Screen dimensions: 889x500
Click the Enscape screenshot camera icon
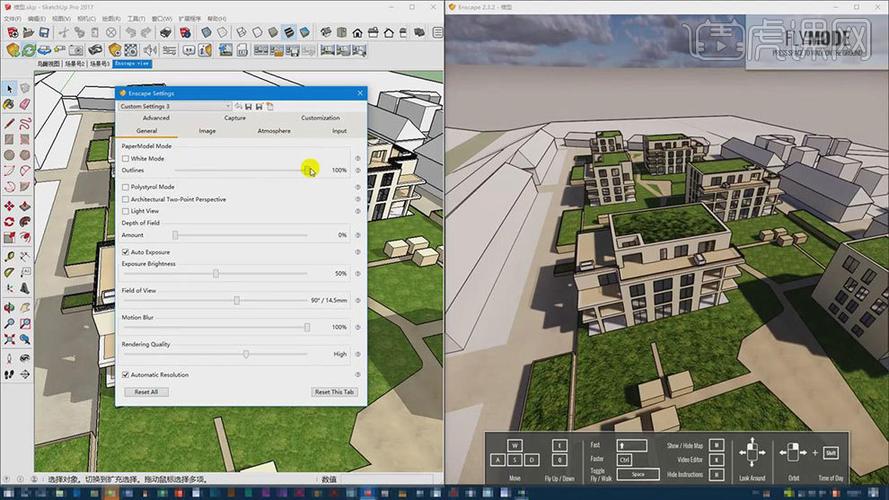75,50
